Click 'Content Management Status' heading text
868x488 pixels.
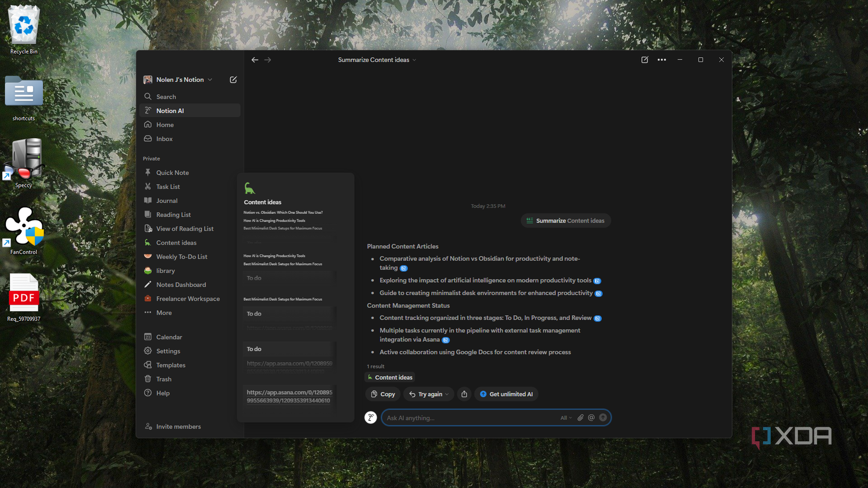408,305
